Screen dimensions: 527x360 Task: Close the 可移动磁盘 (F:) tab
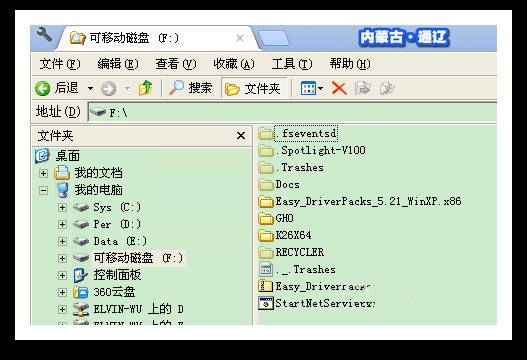tap(240, 38)
